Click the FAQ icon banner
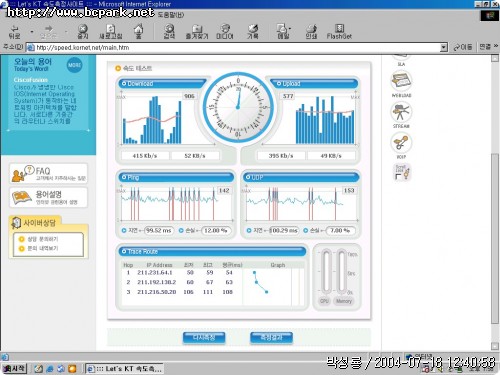The height and width of the screenshot is (375, 500). 49,173
